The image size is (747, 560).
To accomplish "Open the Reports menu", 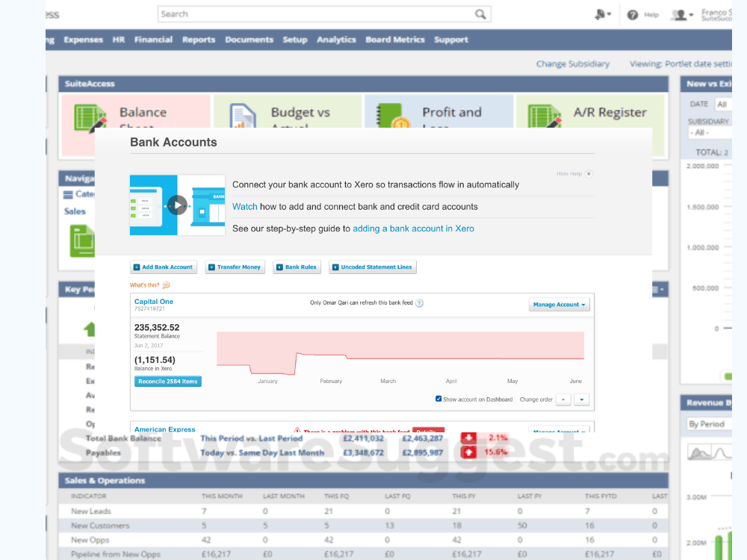I will [199, 40].
